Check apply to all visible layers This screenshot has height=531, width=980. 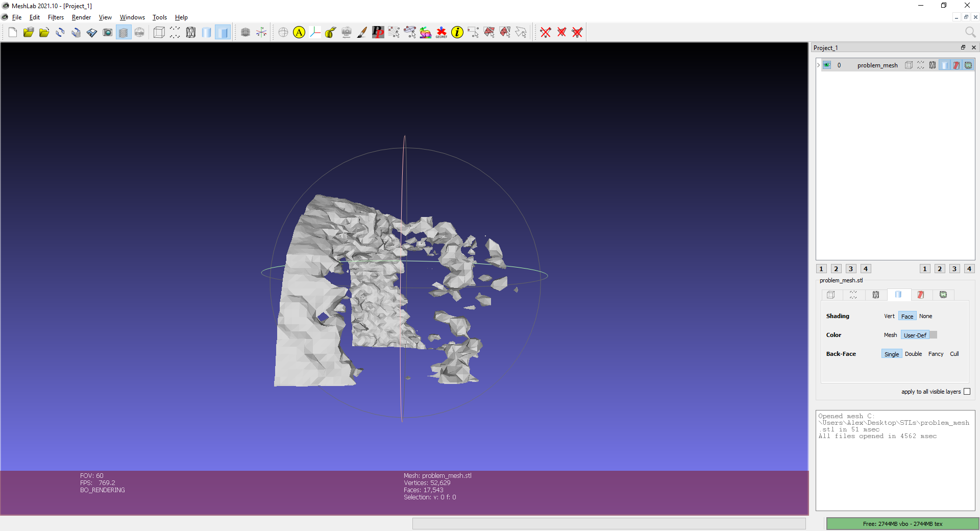(967, 392)
